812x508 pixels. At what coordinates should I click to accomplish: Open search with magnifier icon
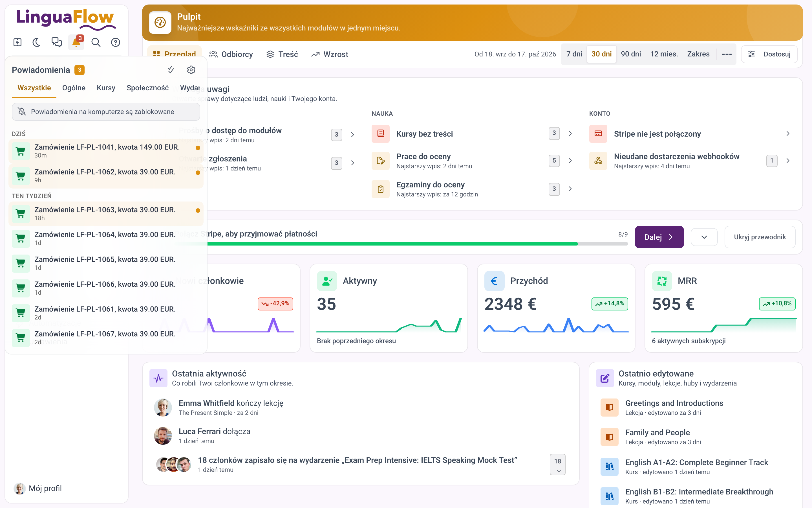96,42
